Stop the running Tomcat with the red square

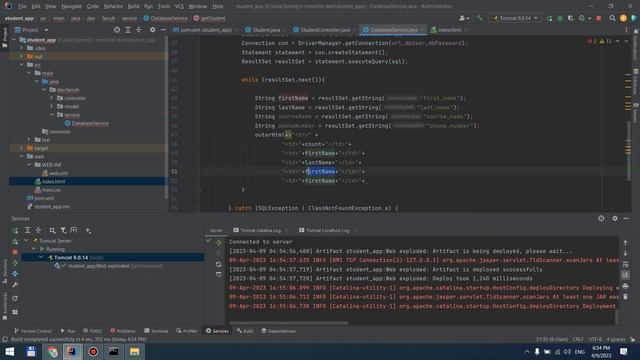tap(599, 18)
